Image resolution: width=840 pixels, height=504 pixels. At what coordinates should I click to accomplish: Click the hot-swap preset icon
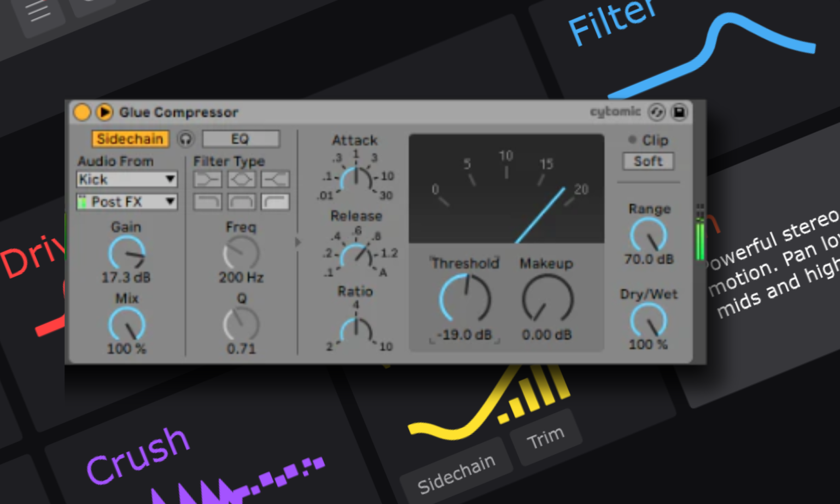pyautogui.click(x=657, y=113)
